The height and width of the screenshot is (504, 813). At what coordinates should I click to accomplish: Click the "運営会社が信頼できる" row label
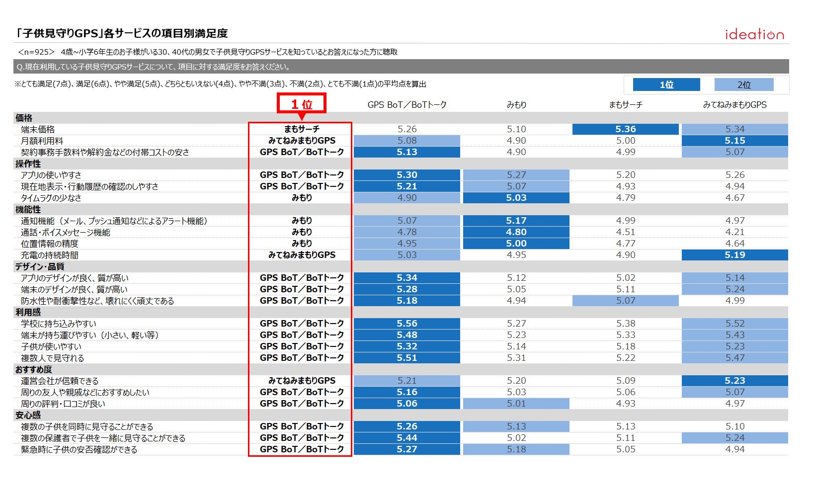click(x=60, y=381)
